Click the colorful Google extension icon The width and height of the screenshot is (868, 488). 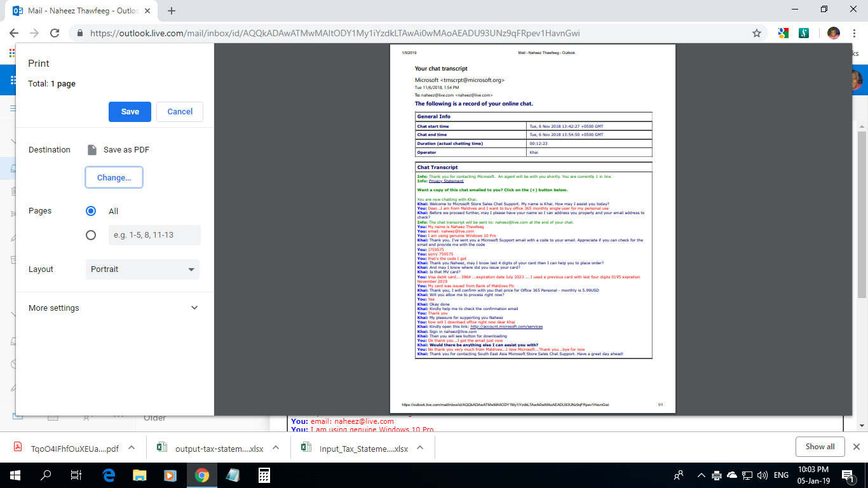coord(783,33)
